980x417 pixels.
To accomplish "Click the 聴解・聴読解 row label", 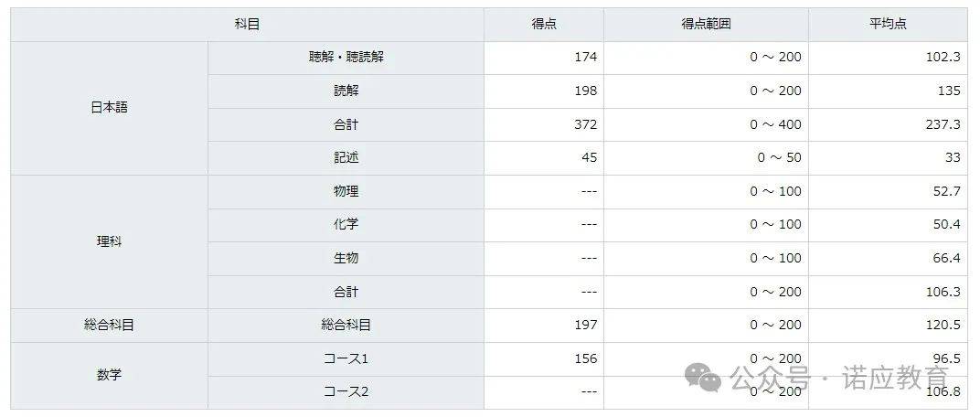I will 346,58.
